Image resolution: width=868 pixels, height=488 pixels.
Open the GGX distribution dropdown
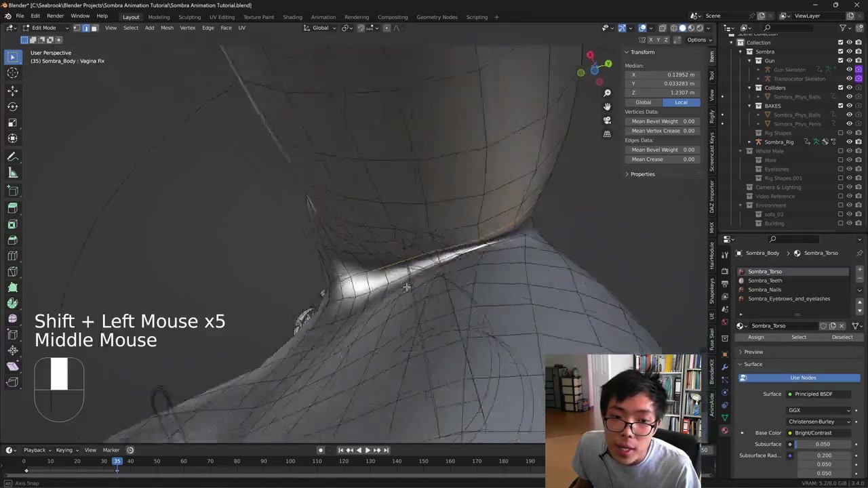pyautogui.click(x=819, y=410)
